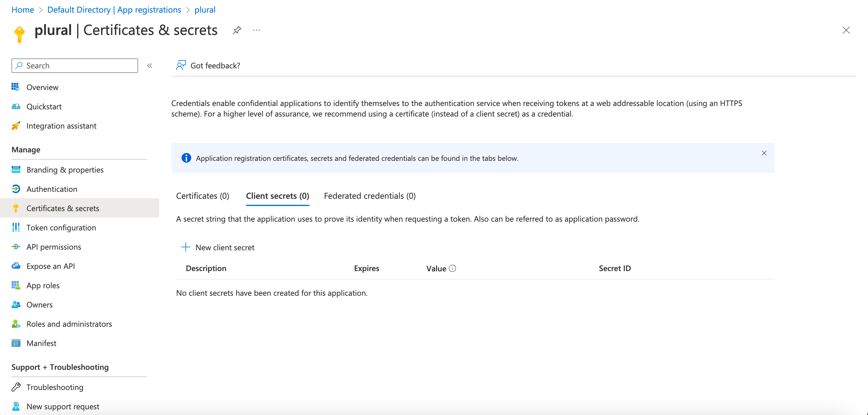Pin the Certificates & secrets blade

pyautogui.click(x=237, y=30)
